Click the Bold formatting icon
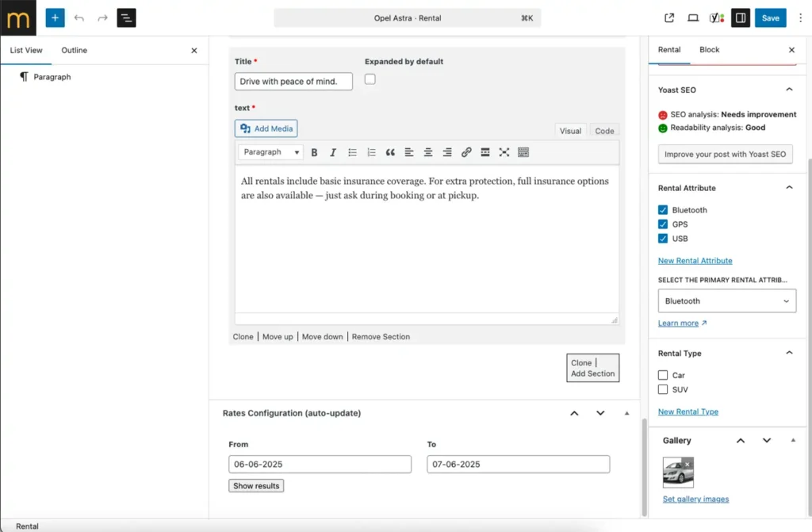 [314, 152]
